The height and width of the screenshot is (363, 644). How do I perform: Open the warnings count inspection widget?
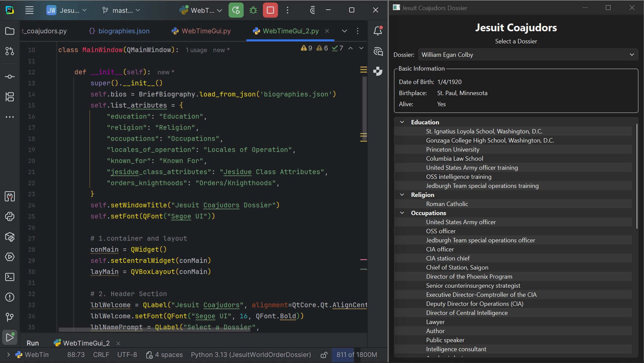click(322, 48)
